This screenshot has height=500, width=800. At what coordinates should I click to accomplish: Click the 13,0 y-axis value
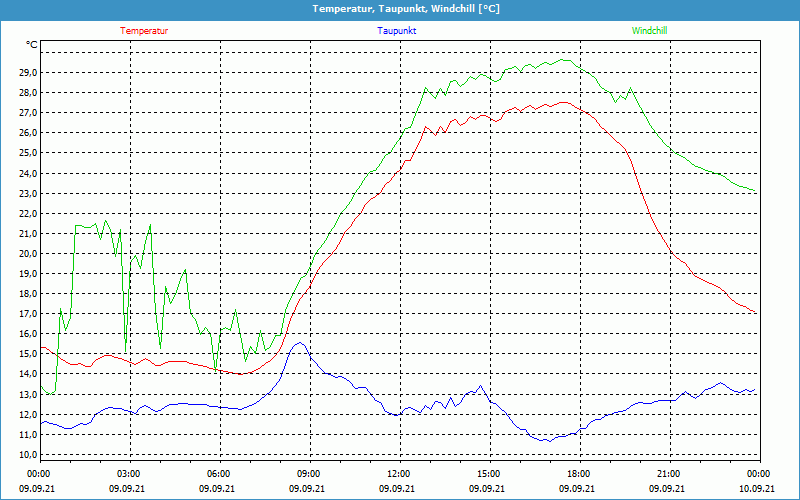pos(29,394)
